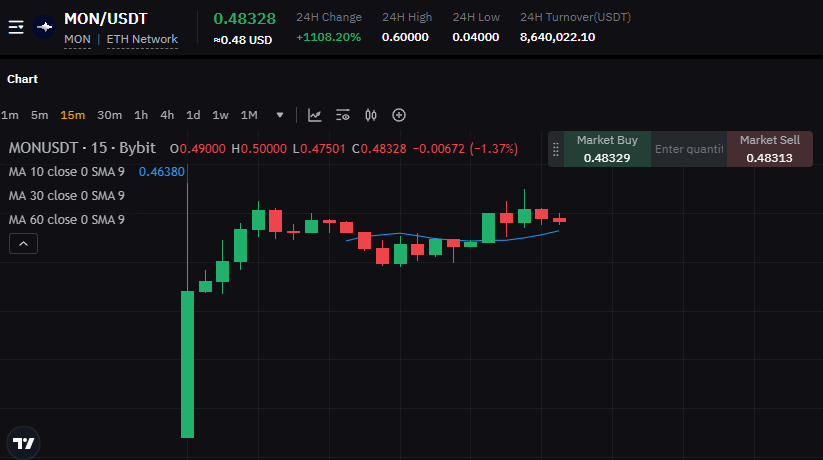Select the MA 60 close indicator legend

point(67,219)
